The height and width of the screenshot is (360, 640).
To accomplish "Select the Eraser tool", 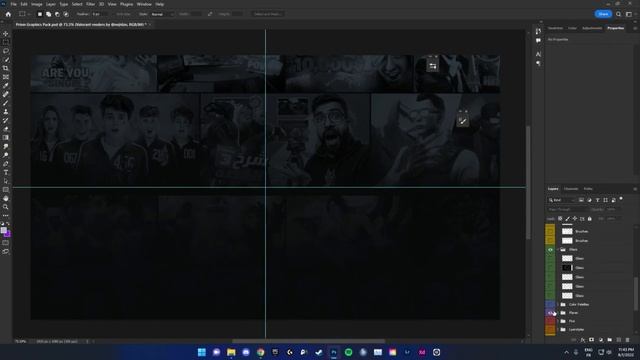I will click(x=6, y=129).
